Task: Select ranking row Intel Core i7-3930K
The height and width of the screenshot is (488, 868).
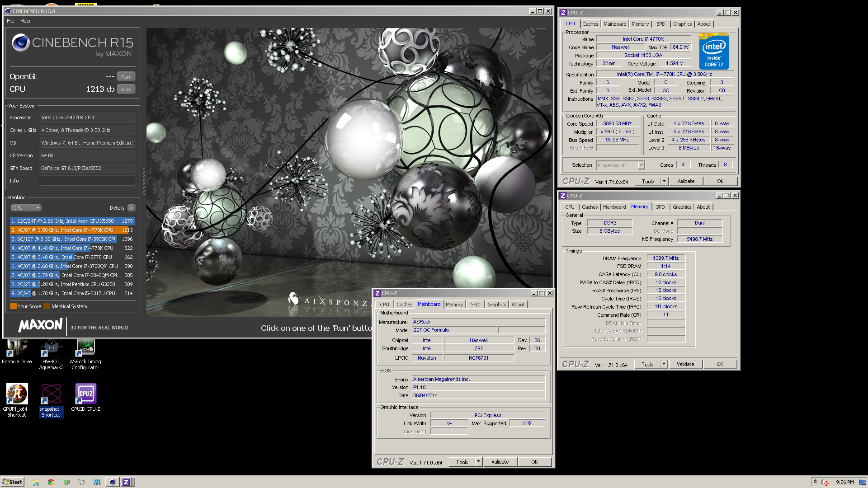Action: pos(72,239)
